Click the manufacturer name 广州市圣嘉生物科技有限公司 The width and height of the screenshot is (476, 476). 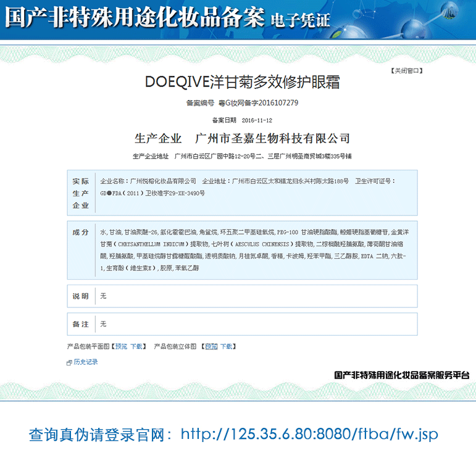(x=272, y=138)
